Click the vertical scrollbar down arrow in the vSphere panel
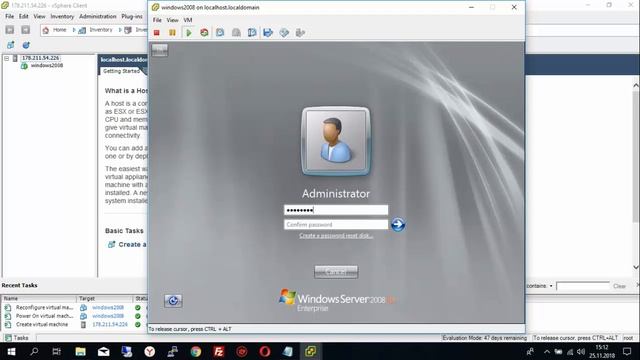The image size is (640, 360). pyautogui.click(x=636, y=267)
